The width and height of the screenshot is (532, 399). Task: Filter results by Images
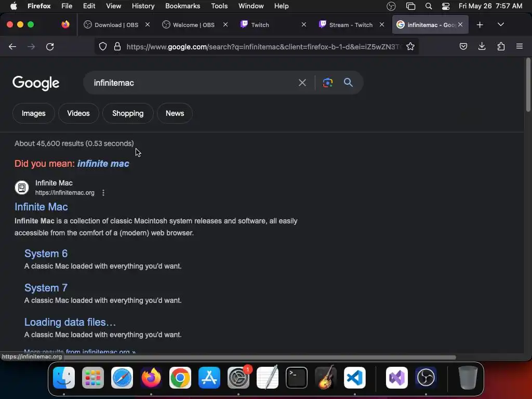[34, 113]
